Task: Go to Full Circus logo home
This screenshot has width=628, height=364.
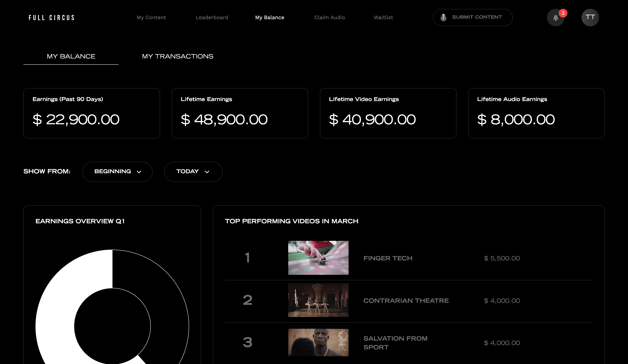Action: (x=52, y=18)
